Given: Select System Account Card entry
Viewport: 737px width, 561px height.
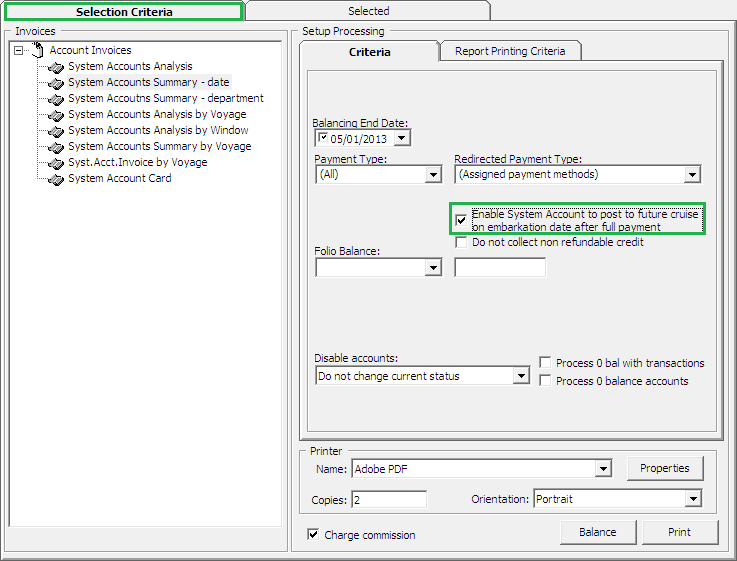Looking at the screenshot, I should 120,178.
